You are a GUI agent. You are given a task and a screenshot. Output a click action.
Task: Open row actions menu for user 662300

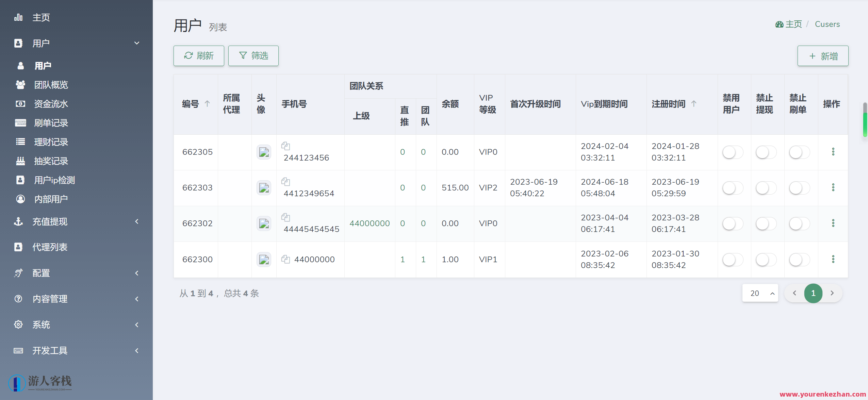click(833, 259)
